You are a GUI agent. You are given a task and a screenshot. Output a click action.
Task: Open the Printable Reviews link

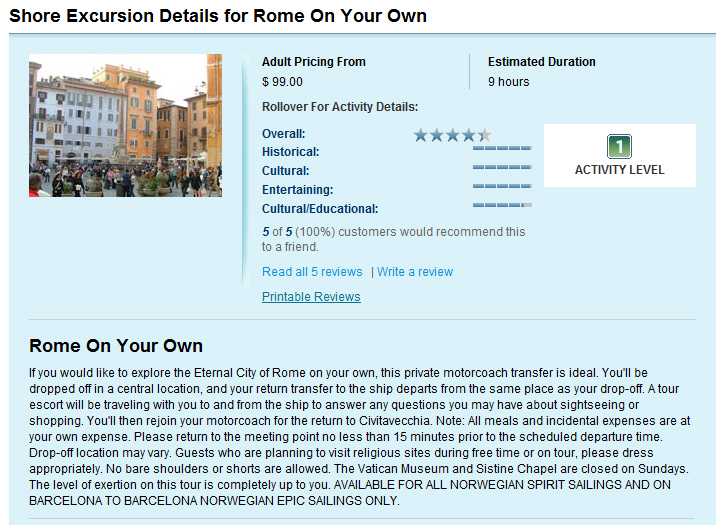[x=311, y=297]
